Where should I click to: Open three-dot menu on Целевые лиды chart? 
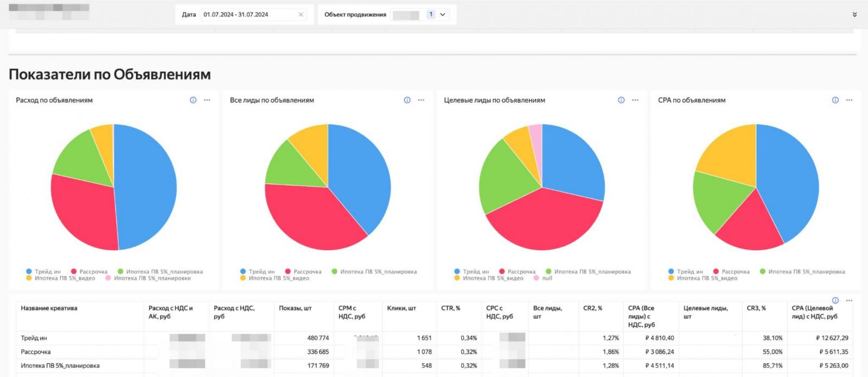coord(635,100)
